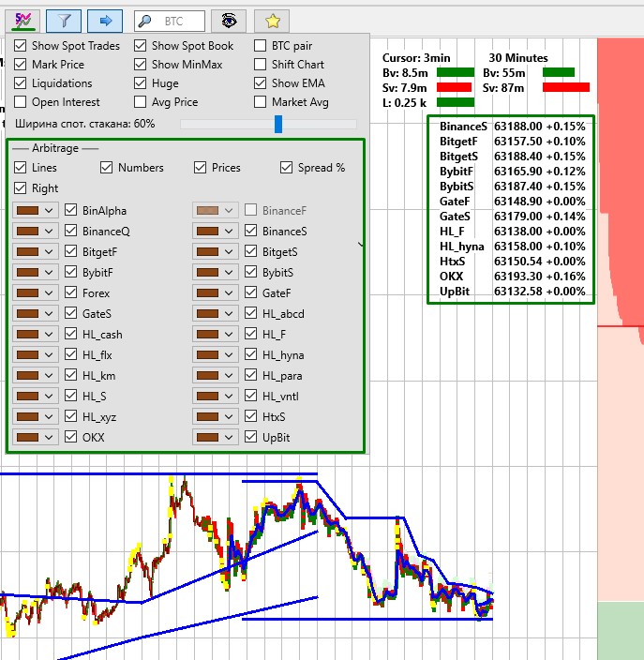Disable HL_hyna exchange checkbox
The width and height of the screenshot is (644, 660).
[251, 354]
